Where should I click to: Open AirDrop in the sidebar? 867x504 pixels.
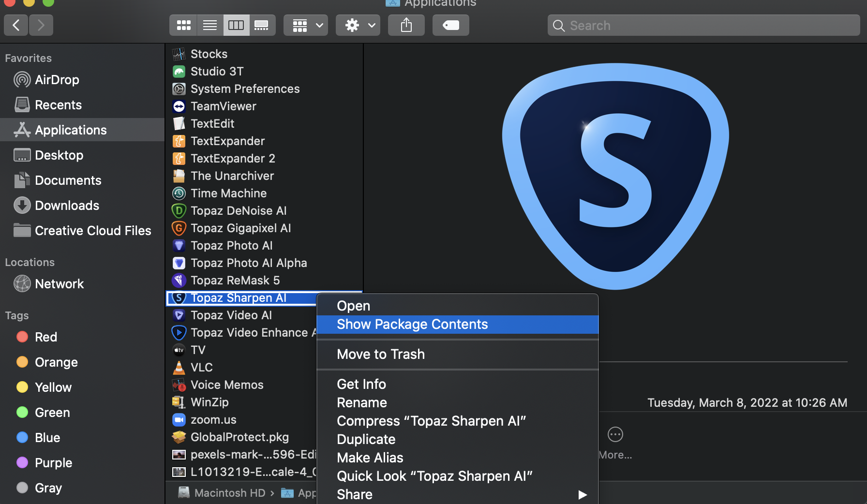[x=82, y=80]
